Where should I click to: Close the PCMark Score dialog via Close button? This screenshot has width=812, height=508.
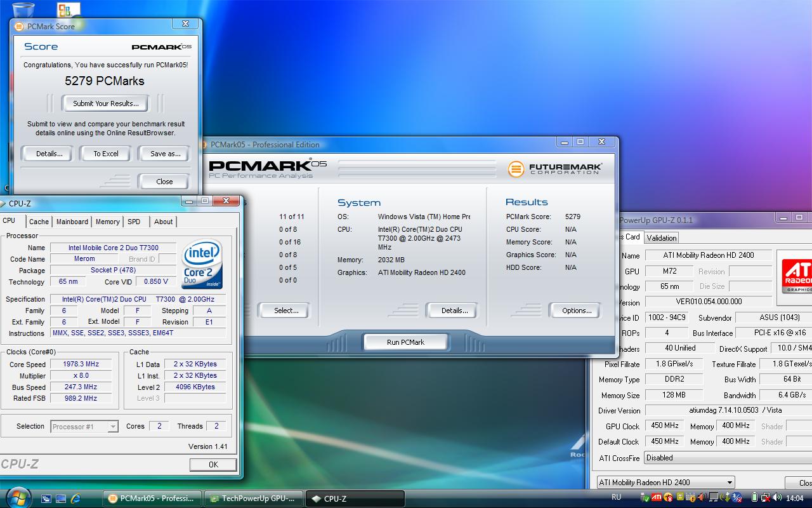164,181
